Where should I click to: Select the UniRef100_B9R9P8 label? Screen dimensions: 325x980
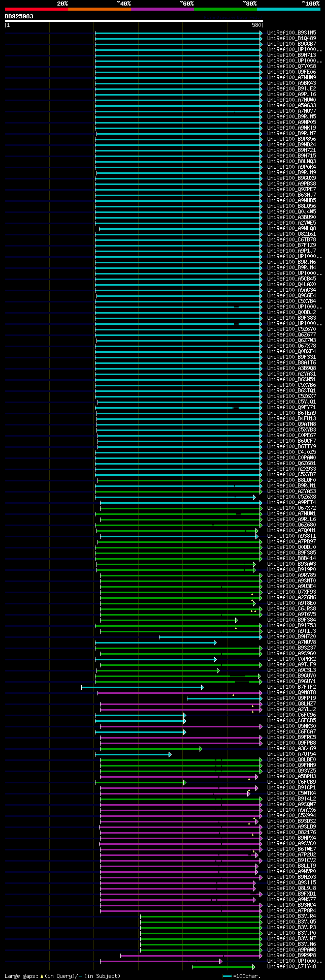291,955
